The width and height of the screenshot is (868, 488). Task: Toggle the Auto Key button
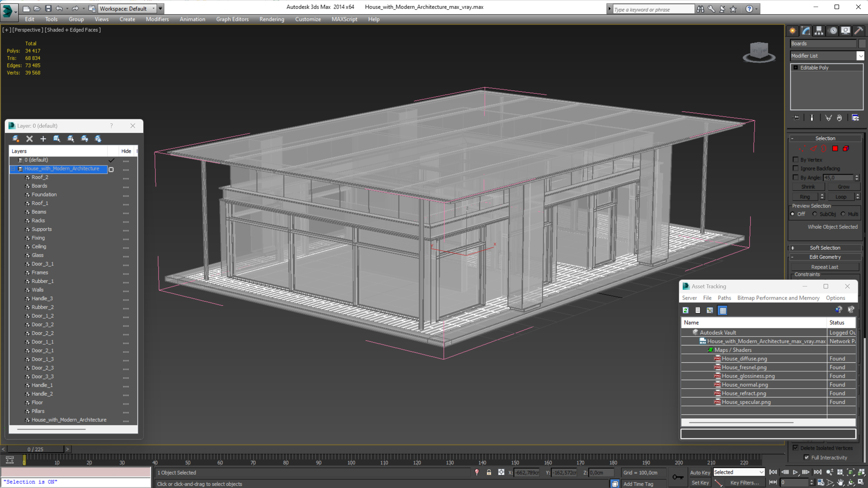[700, 472]
